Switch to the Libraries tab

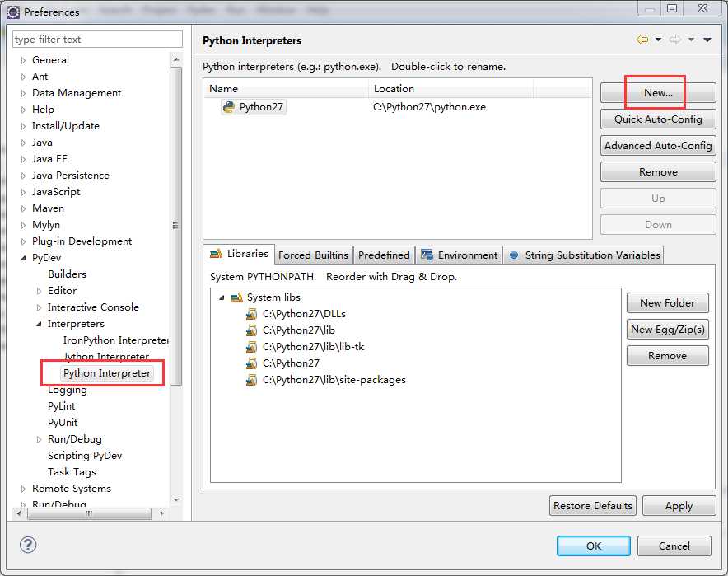coord(239,254)
